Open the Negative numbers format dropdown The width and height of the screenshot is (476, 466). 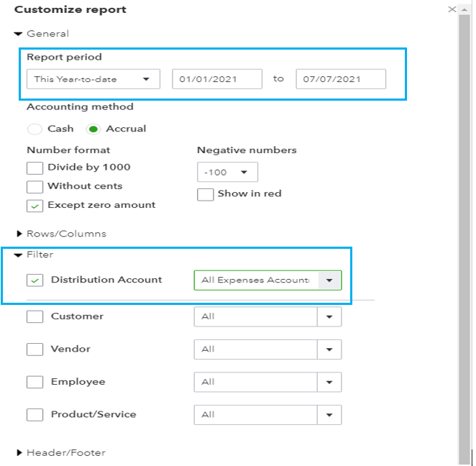coord(227,173)
